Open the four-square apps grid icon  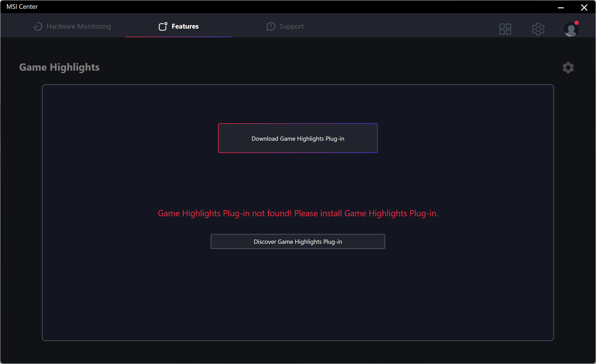(x=505, y=29)
